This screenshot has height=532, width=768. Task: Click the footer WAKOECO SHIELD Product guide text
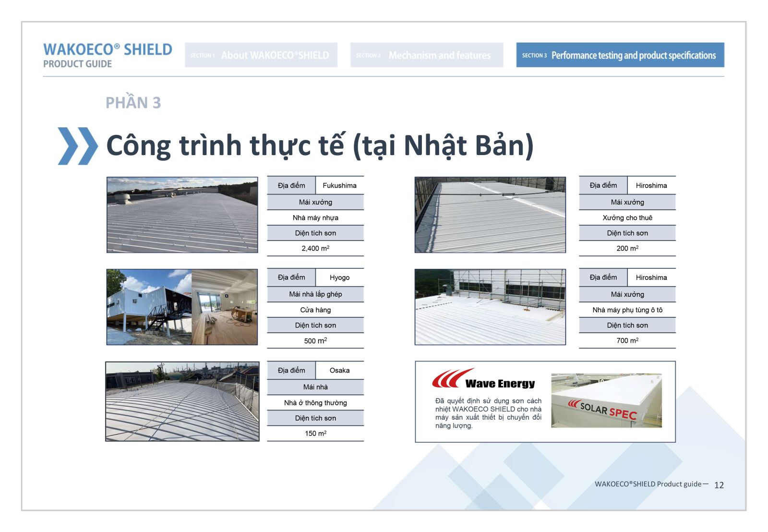coord(648,484)
